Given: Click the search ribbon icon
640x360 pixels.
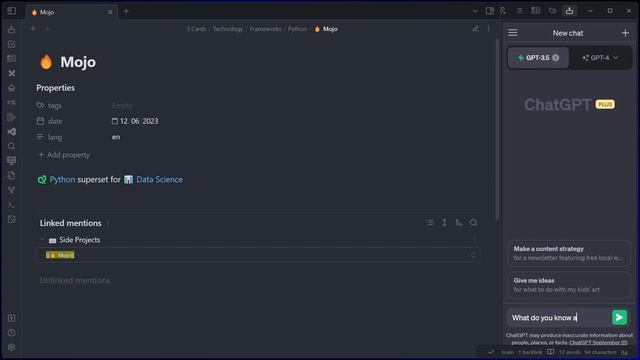Looking at the screenshot, I should click(11, 146).
